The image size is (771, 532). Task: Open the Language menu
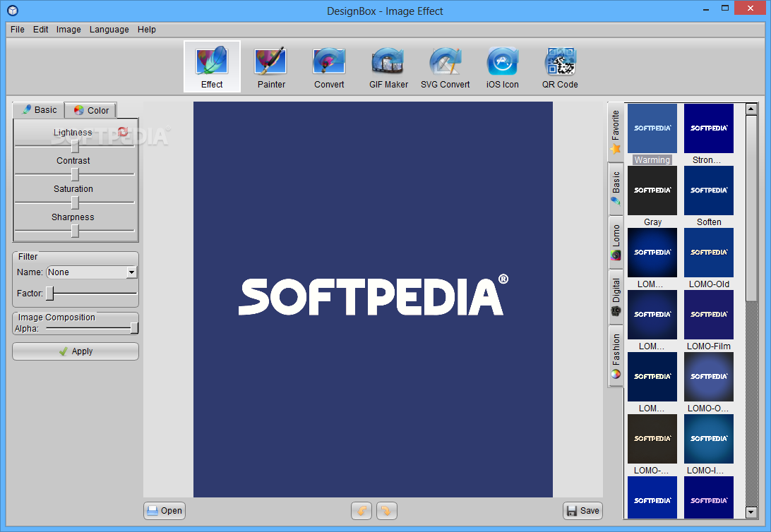(109, 30)
